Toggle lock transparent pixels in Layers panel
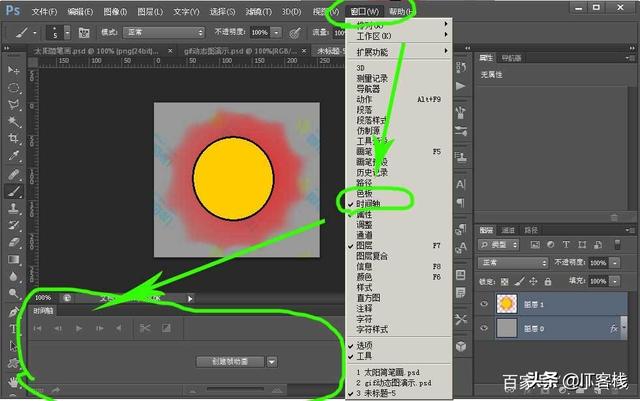 [505, 281]
